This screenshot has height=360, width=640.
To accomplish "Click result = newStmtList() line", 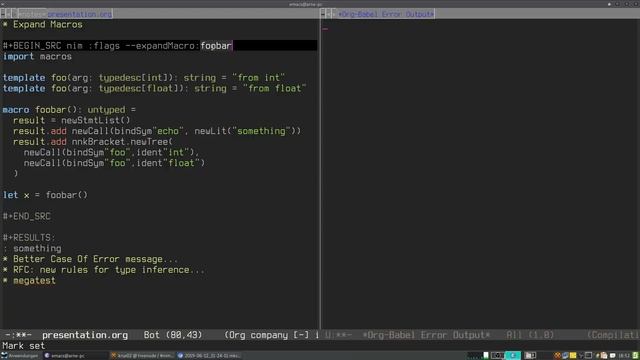I will pos(71,120).
